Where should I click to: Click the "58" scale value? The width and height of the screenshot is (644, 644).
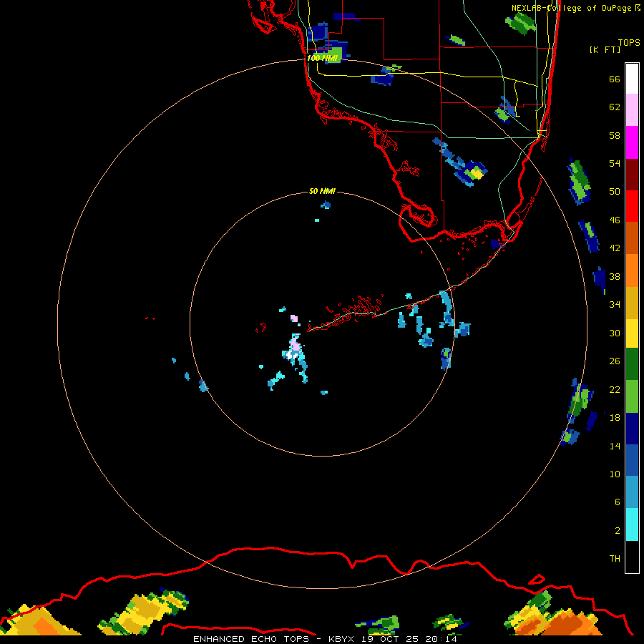click(x=615, y=135)
